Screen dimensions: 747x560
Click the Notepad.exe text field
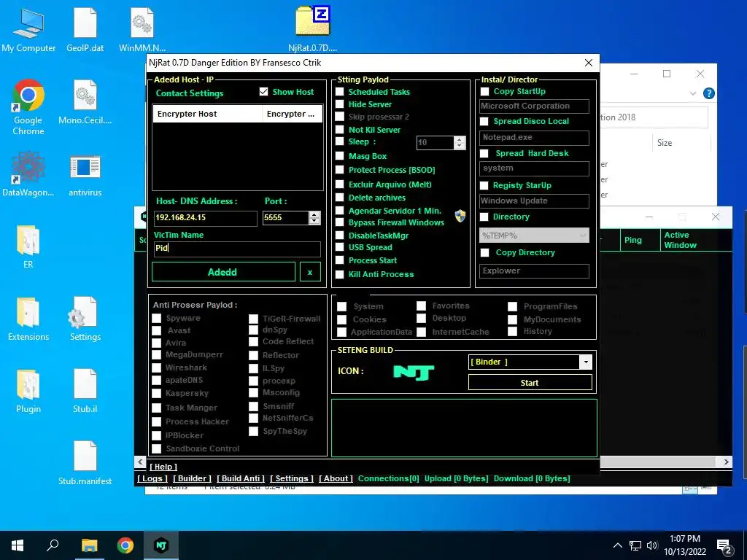534,138
